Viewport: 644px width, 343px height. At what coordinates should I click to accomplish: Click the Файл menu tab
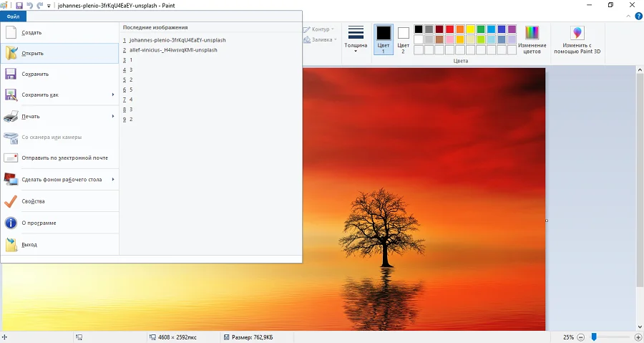pyautogui.click(x=13, y=16)
